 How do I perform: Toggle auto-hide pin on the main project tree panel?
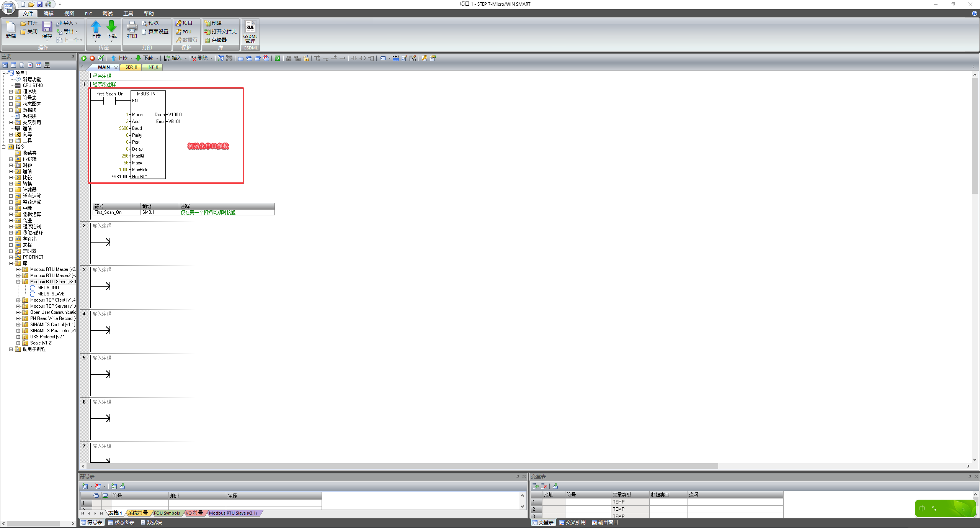pyautogui.click(x=73, y=57)
